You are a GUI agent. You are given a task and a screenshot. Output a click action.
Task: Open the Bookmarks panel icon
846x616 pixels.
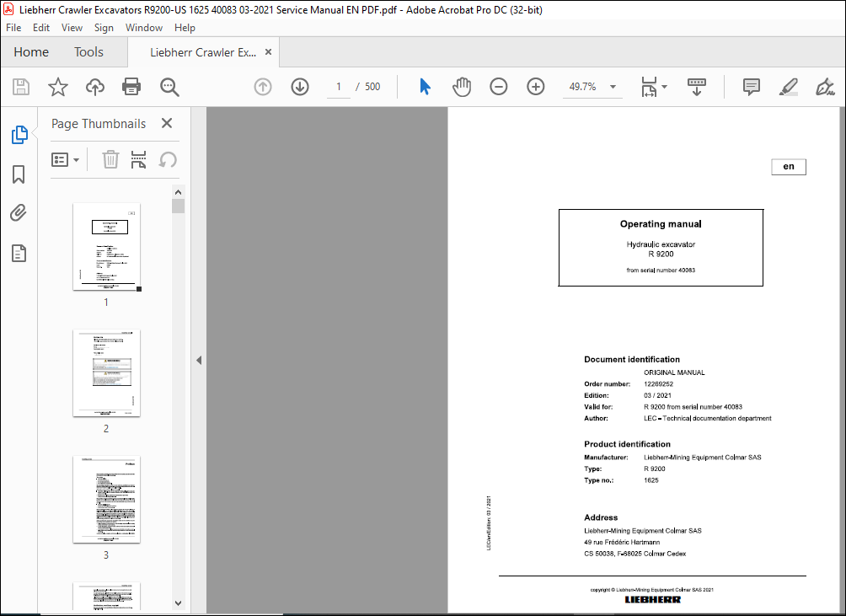pos(19,174)
